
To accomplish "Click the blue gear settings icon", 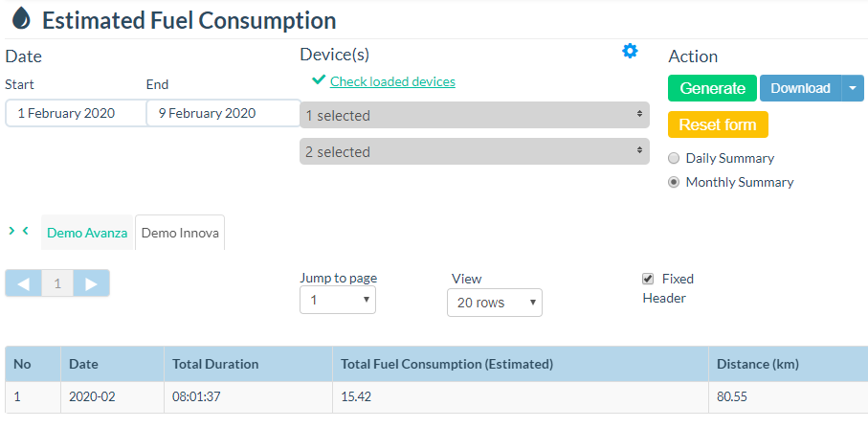I will coord(630,52).
